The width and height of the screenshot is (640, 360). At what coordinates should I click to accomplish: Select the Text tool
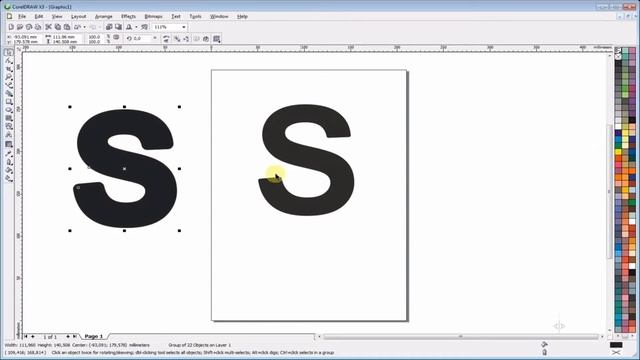[x=9, y=135]
